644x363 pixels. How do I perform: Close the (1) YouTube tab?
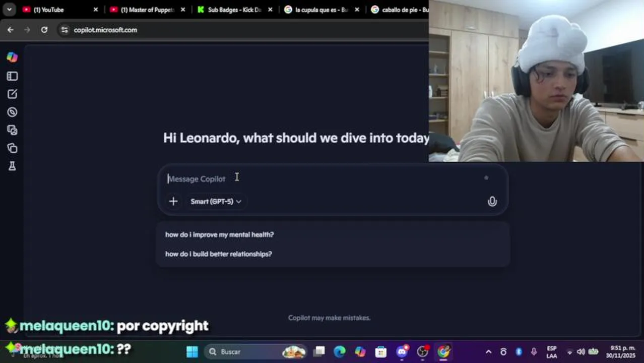[96, 10]
